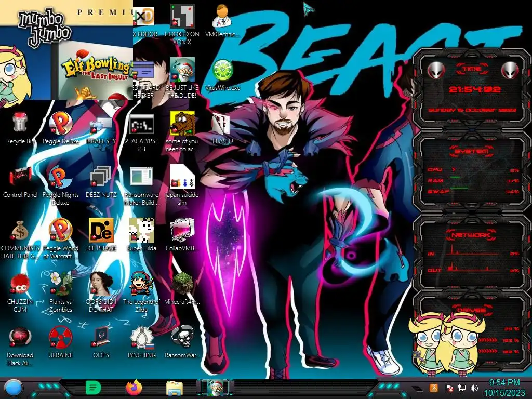Click the Java tray icon
Screen dimensions: 532x399
[x=433, y=388]
